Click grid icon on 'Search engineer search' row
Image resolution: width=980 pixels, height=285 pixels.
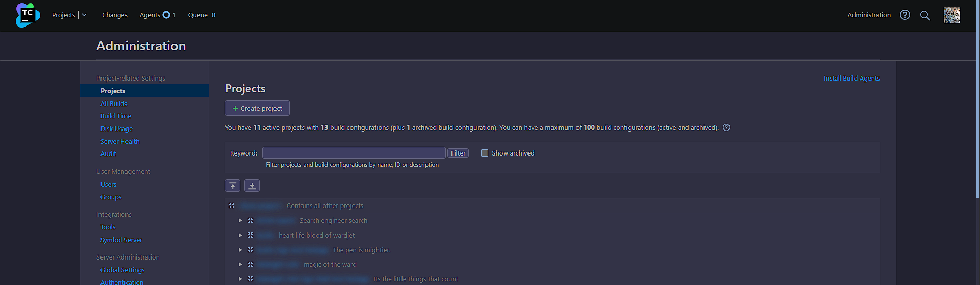pos(250,220)
